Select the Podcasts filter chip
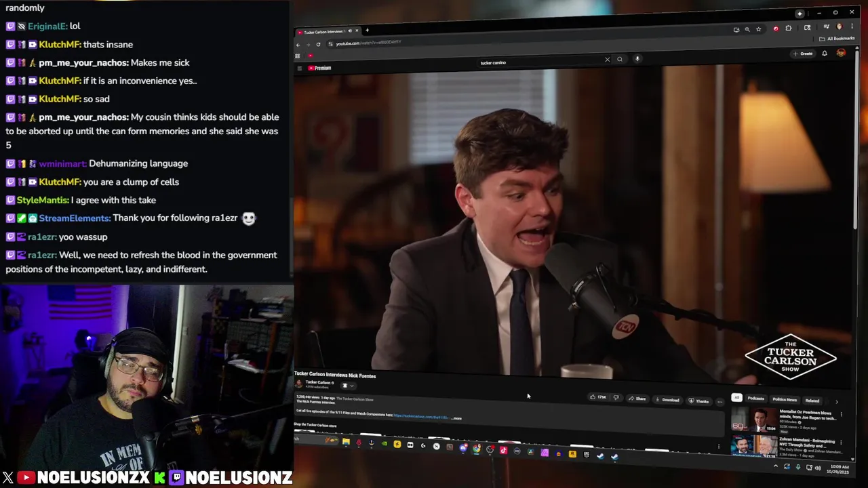 [x=756, y=399]
